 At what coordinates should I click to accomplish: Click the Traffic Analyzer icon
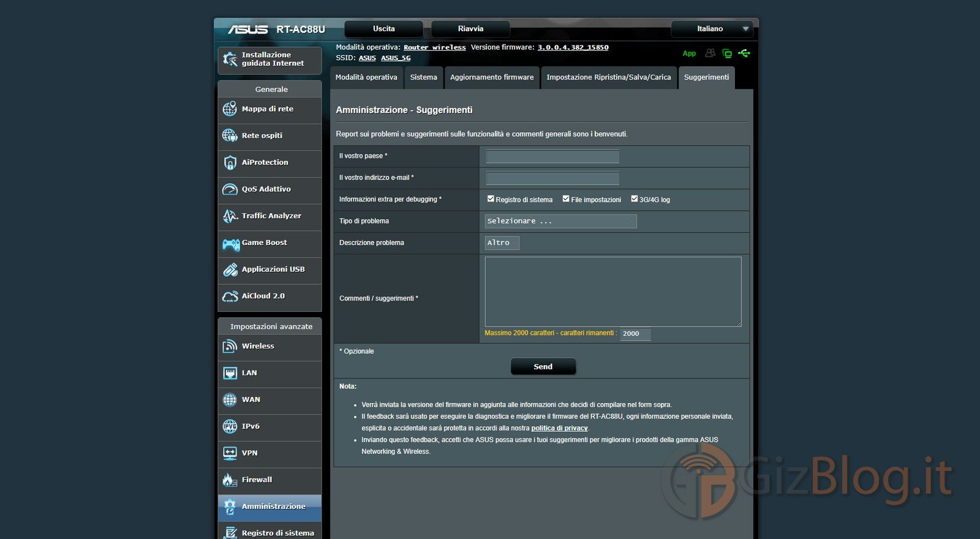(230, 216)
